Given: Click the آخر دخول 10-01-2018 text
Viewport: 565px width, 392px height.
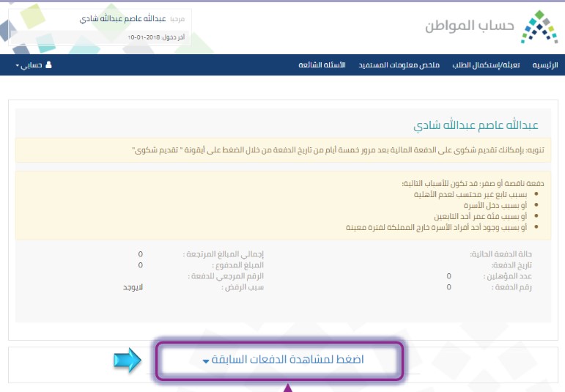Looking at the screenshot, I should click(156, 37).
